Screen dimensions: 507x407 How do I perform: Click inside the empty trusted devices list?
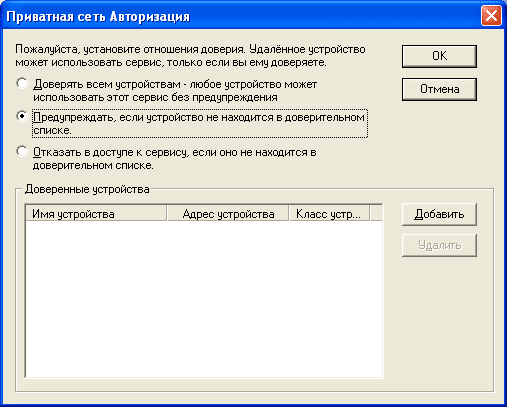pyautogui.click(x=204, y=299)
